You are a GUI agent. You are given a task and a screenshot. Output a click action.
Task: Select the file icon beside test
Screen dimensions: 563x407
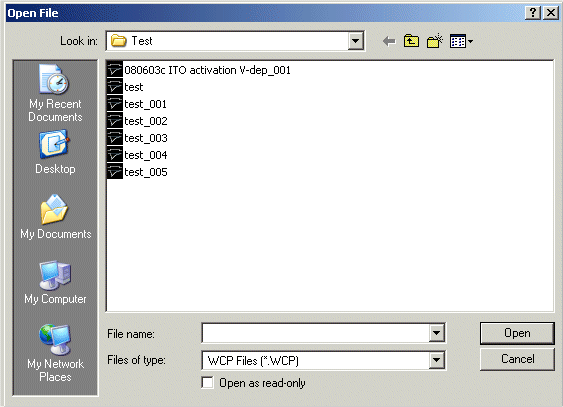point(115,87)
